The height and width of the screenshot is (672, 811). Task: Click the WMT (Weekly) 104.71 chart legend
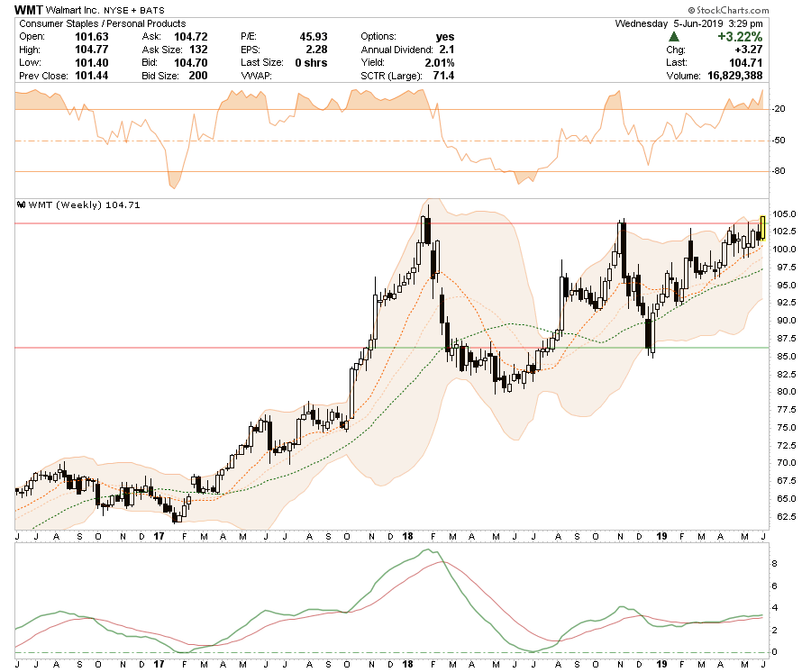tap(84, 204)
